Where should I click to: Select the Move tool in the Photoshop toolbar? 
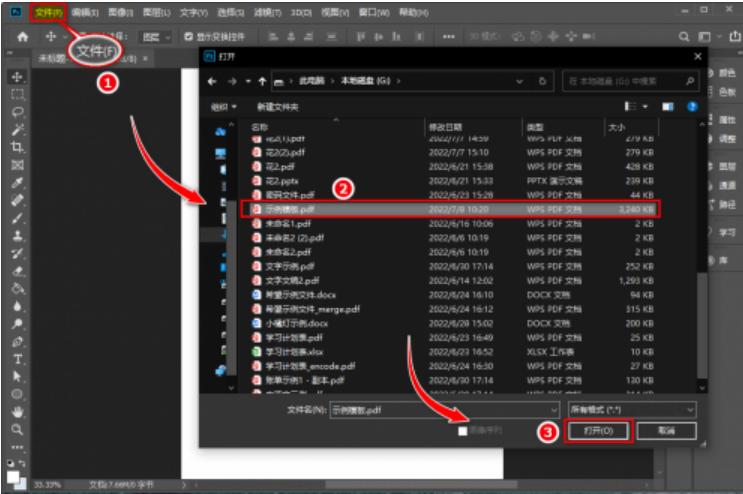coord(17,77)
